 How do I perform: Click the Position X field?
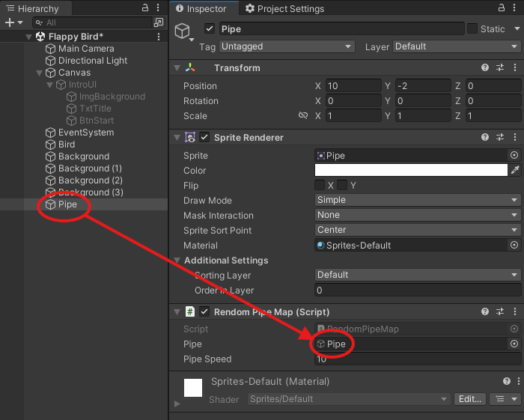pos(353,86)
